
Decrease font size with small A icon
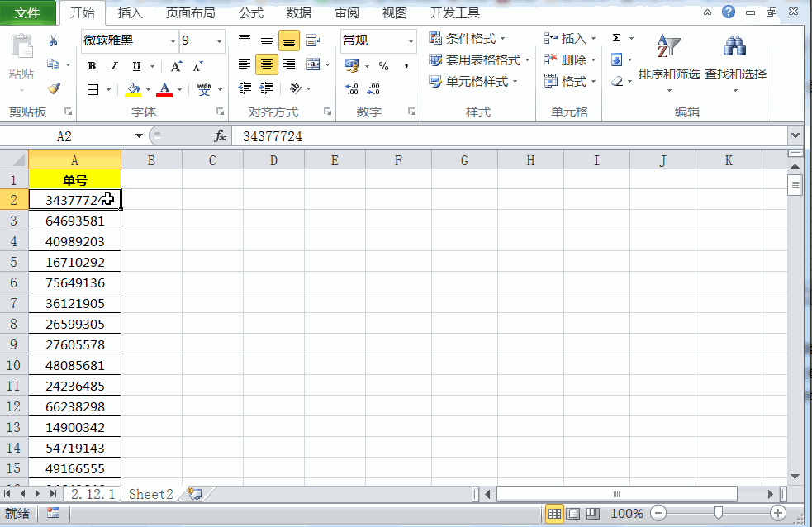point(197,66)
